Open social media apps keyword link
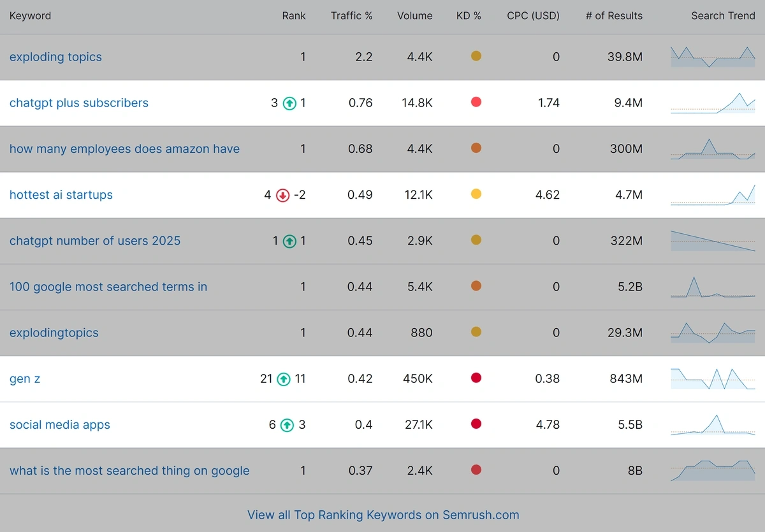The height and width of the screenshot is (532, 765). (x=60, y=425)
